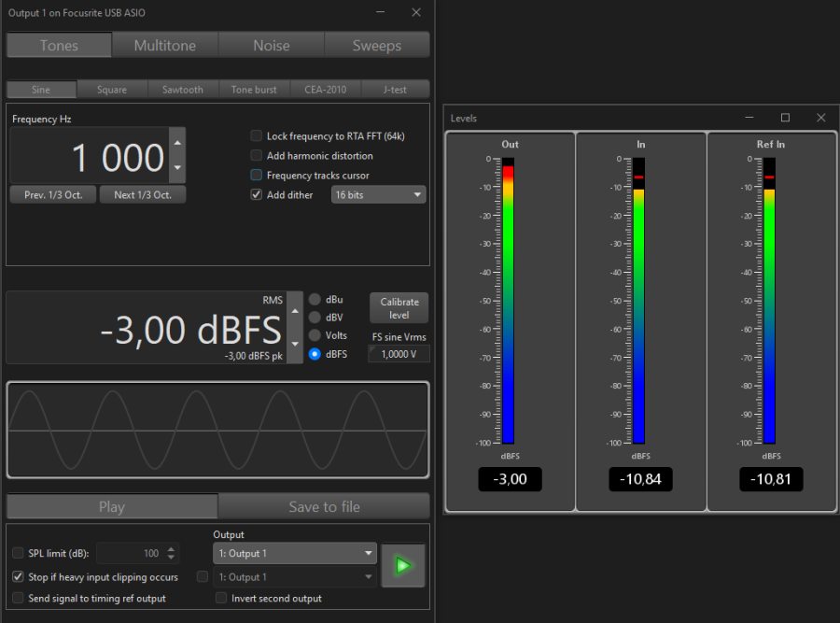840x623 pixels.
Task: Click the Ref In readout -10,81
Action: click(771, 479)
